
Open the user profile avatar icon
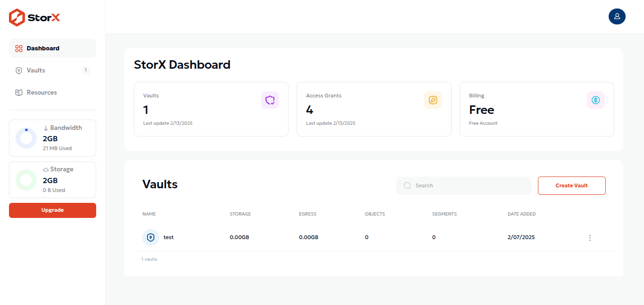click(617, 16)
